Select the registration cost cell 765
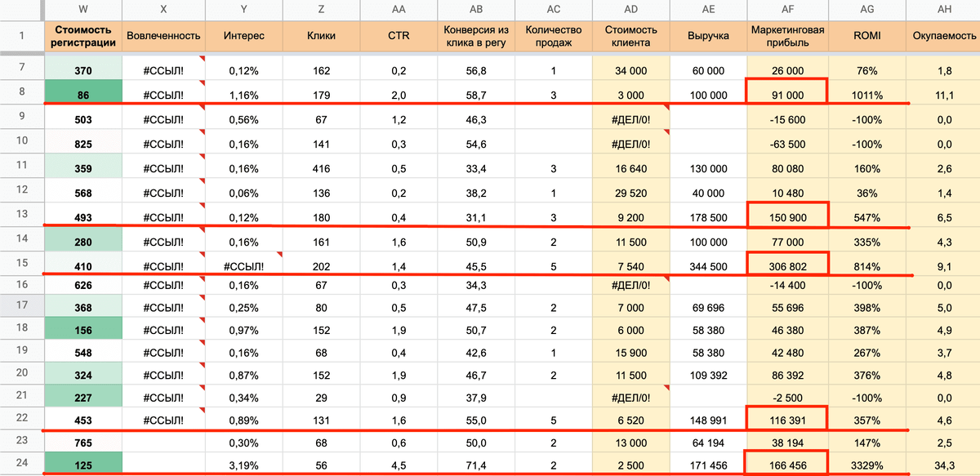Screen dimensions: 980x476 tap(82, 442)
